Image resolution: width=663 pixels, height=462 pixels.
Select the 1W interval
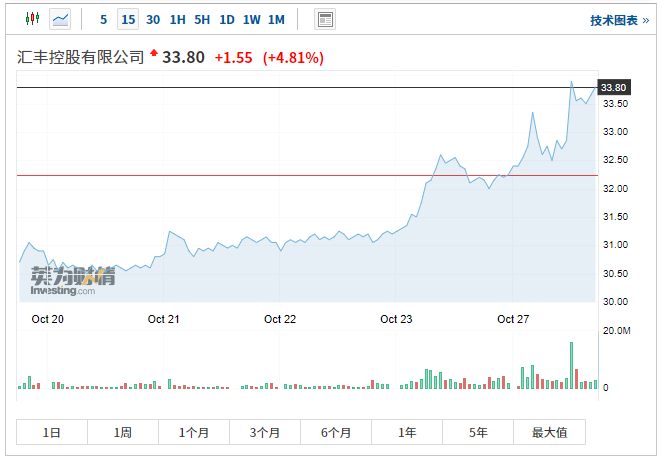[252, 19]
